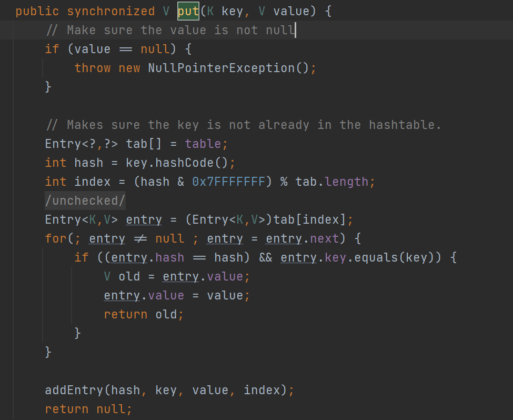Viewport: 513px width, 420px height.
Task: Click the purple table field reference
Action: pos(206,144)
